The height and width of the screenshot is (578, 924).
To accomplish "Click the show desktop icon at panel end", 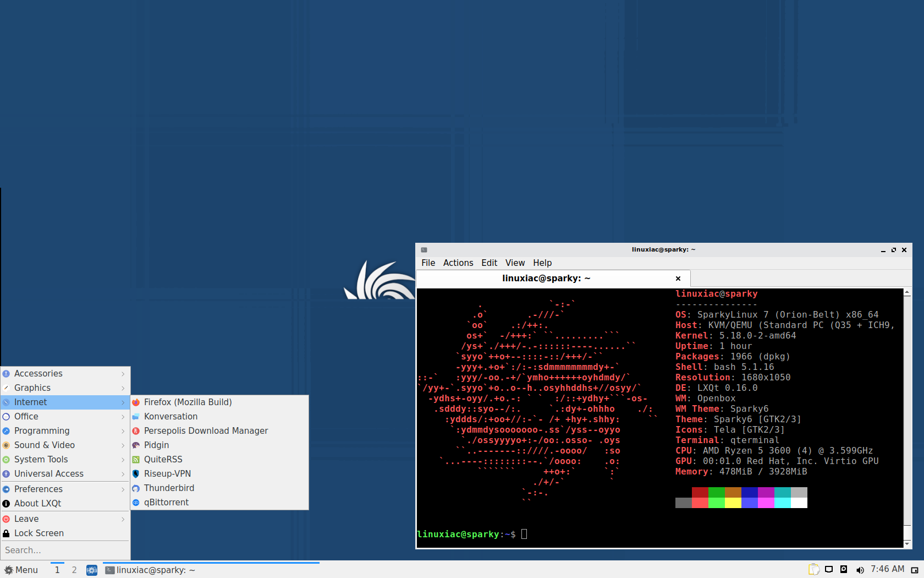I will 915,570.
